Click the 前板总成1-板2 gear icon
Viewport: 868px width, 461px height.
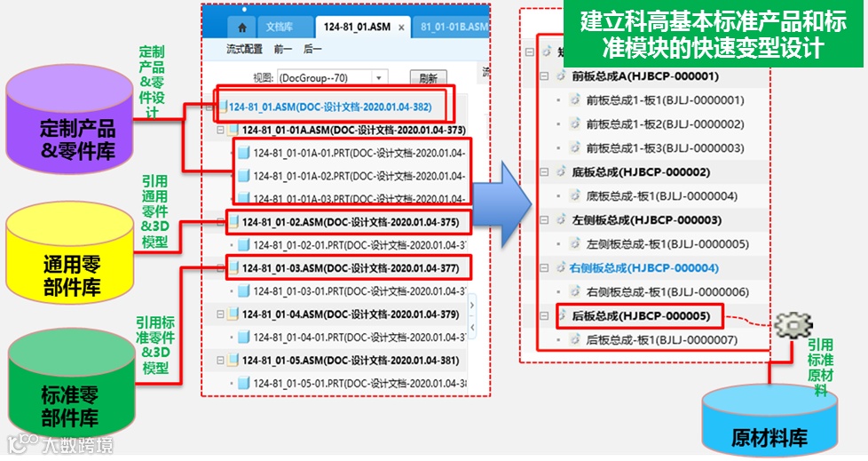(x=574, y=123)
